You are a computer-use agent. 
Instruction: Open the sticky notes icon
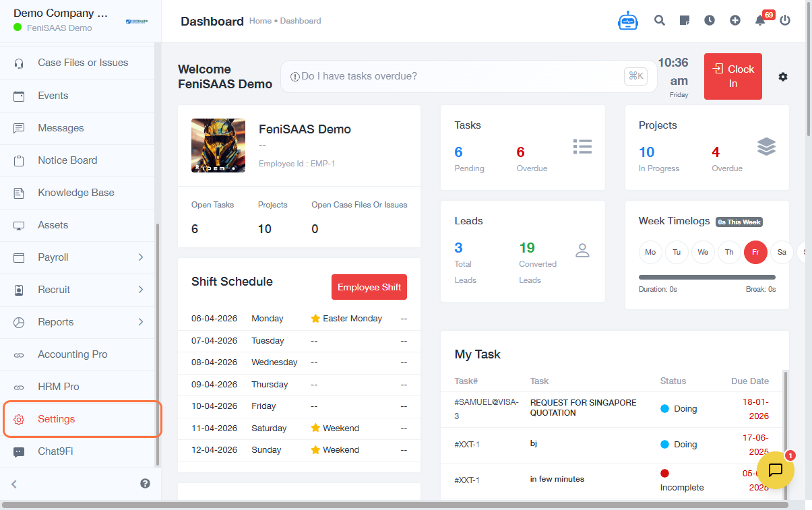pos(685,20)
